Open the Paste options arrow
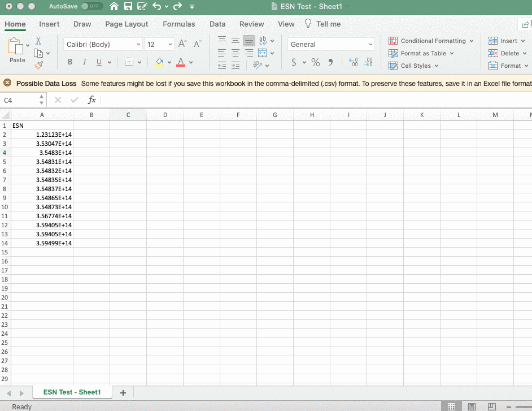 tap(28, 45)
